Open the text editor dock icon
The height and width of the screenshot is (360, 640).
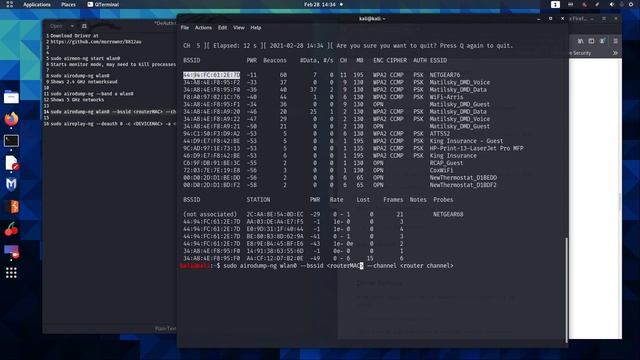(x=11, y=163)
